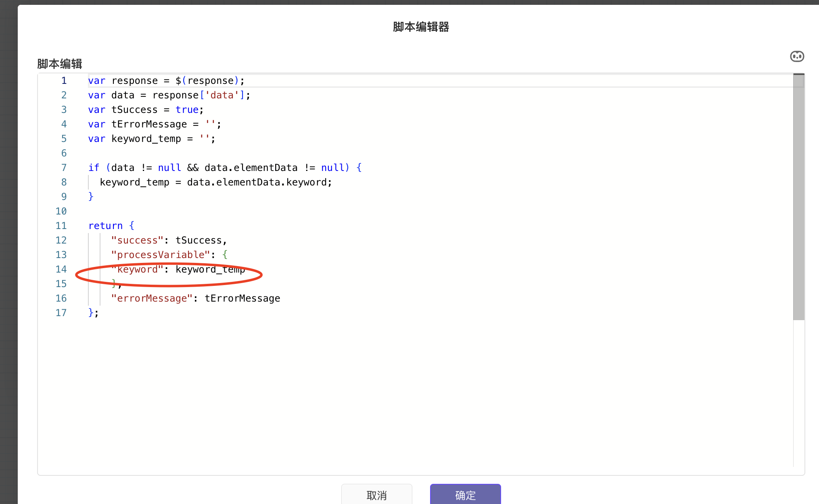Click line "var tErrorMessage = '';"
Screen dimensions: 819x504
click(155, 124)
